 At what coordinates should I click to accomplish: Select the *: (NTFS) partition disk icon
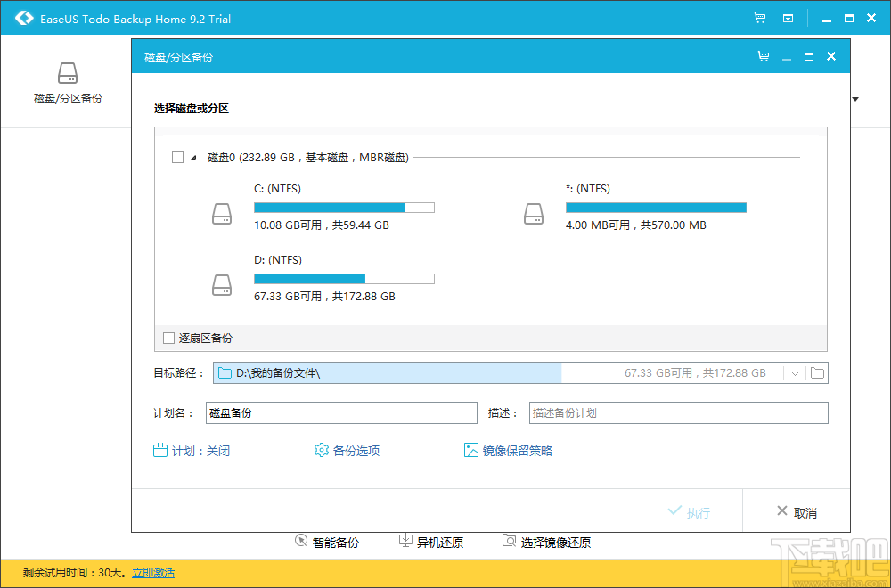point(534,214)
